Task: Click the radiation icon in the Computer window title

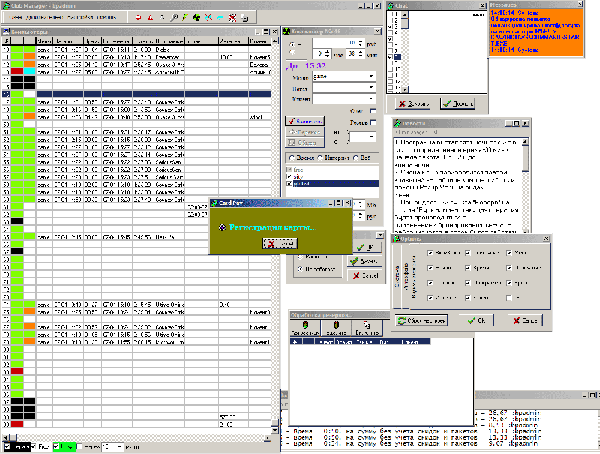Action: [x=286, y=31]
